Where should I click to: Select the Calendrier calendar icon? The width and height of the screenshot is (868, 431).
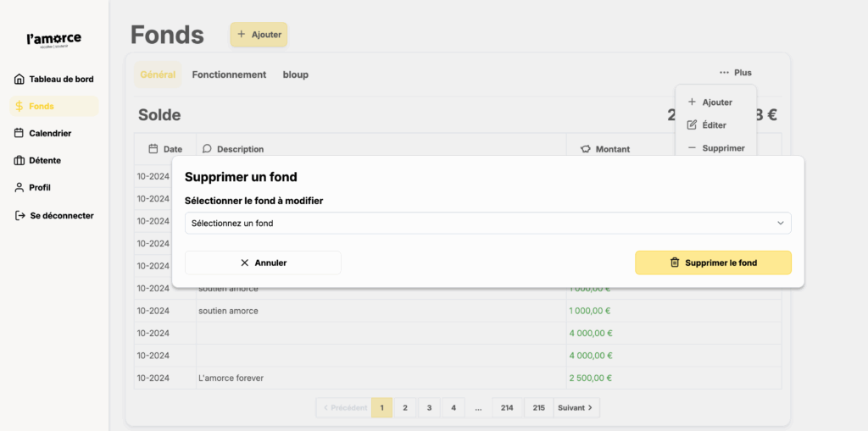19,133
